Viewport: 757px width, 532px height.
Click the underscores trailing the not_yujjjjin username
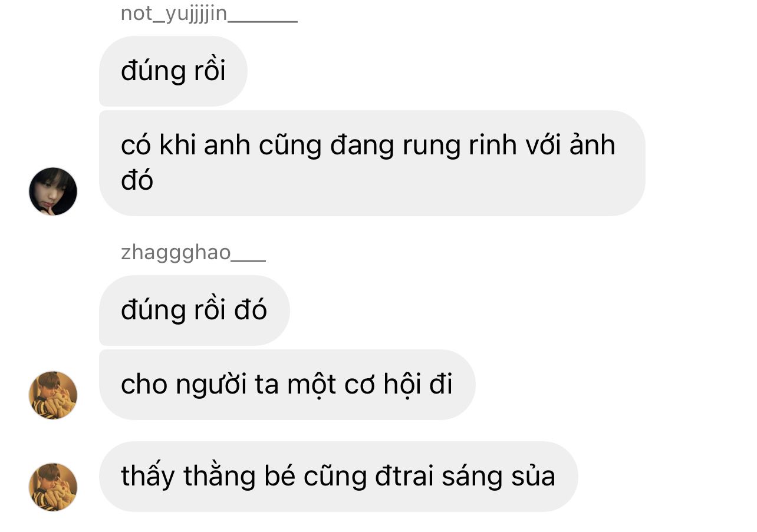[x=262, y=20]
